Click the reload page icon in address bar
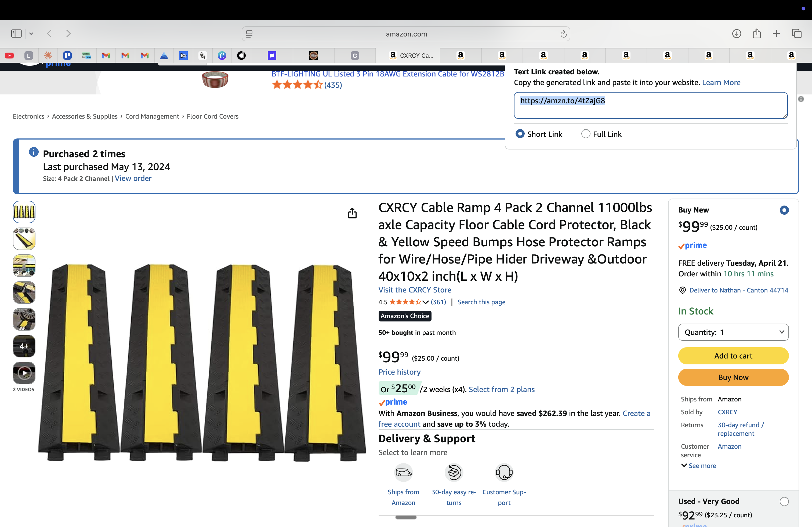 (563, 34)
